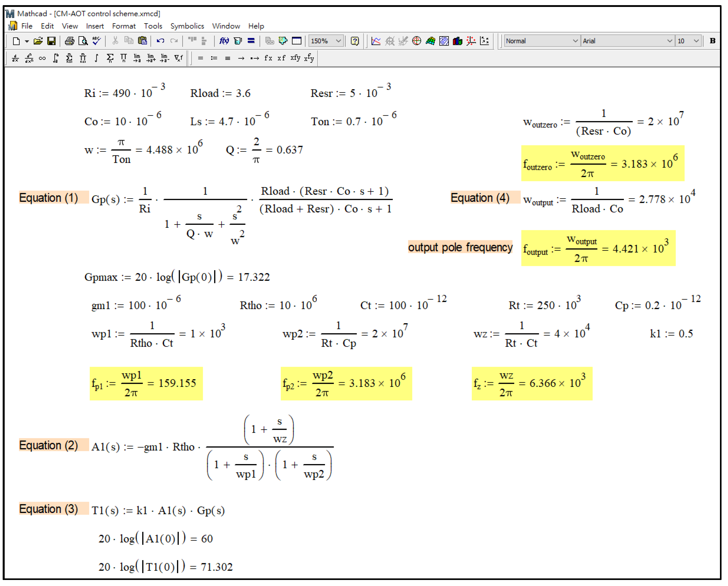
Task: Click the Save file button
Action: (x=51, y=41)
